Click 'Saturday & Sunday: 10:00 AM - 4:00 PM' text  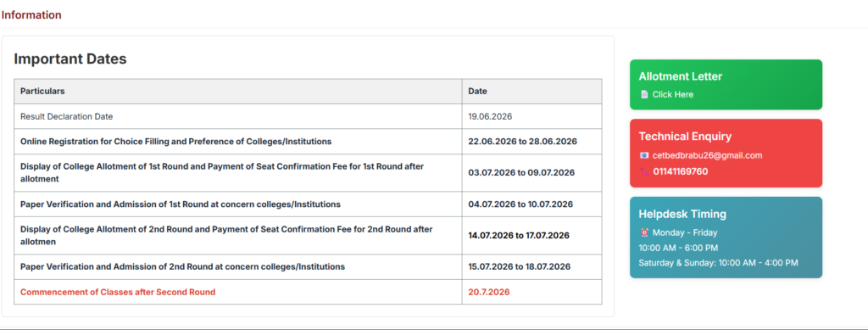(x=718, y=262)
